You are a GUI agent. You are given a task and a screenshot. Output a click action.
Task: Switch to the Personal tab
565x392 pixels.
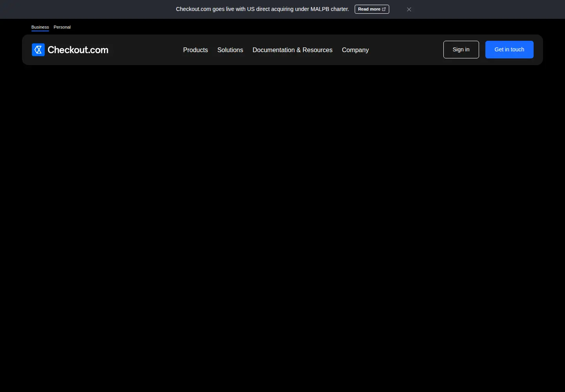[x=62, y=27]
